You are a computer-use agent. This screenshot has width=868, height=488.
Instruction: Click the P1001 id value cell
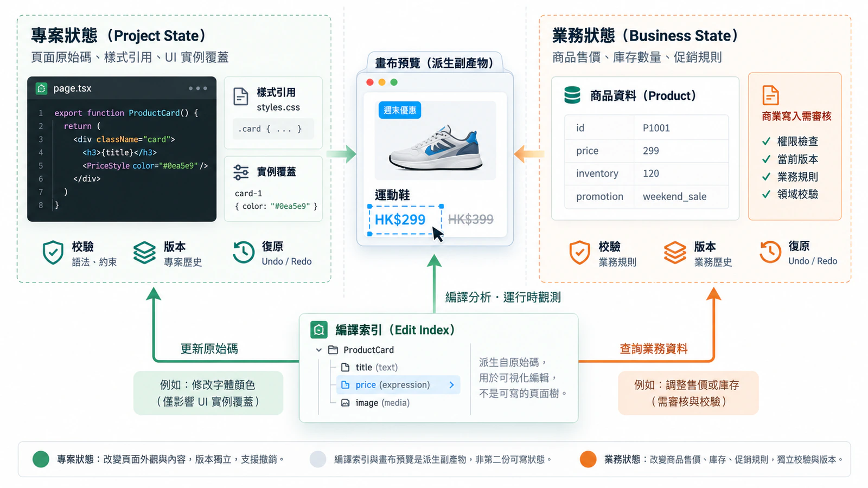click(681, 128)
